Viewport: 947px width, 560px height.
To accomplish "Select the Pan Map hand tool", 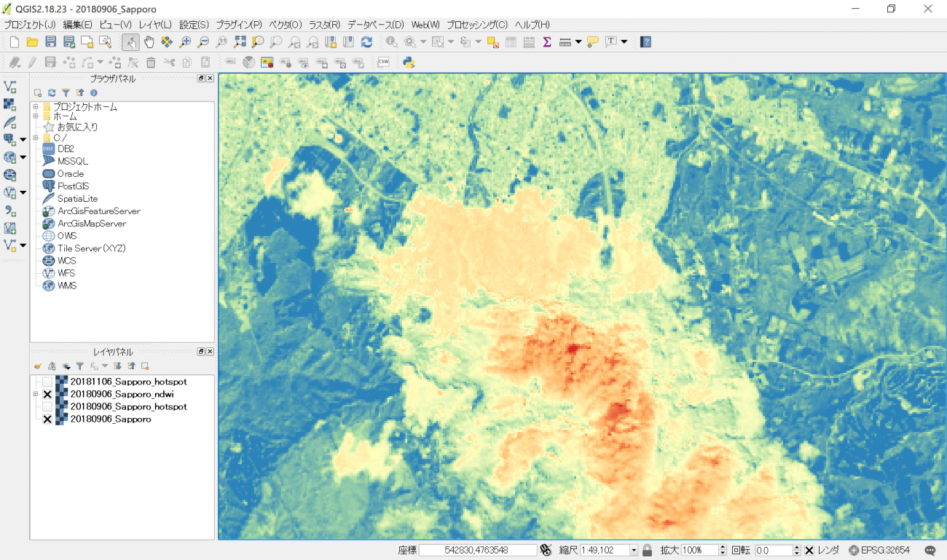I will point(149,42).
